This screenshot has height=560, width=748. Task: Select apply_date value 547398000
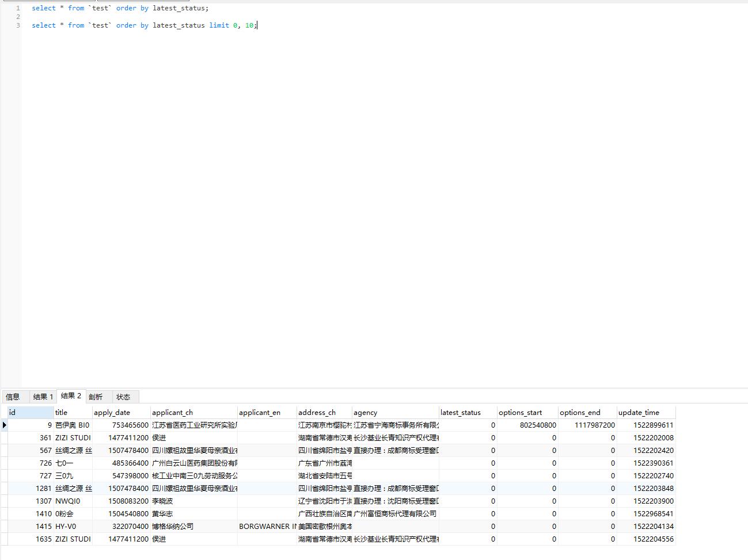tap(121, 476)
